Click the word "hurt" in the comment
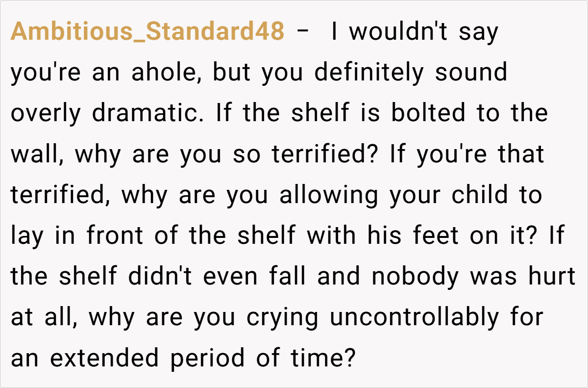This screenshot has height=388, width=588. 551,276
